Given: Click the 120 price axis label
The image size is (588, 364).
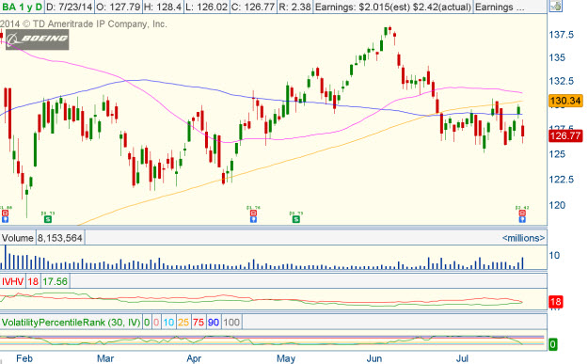Looking at the screenshot, I should [x=557, y=205].
